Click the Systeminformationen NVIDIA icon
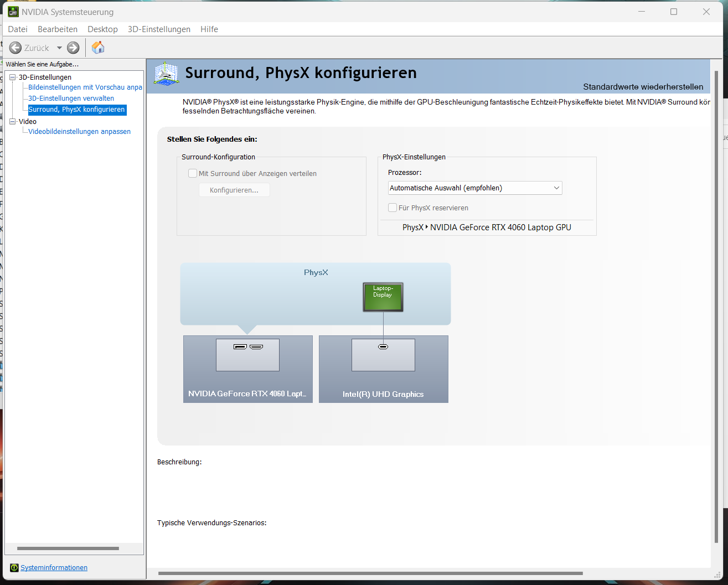 (14, 568)
